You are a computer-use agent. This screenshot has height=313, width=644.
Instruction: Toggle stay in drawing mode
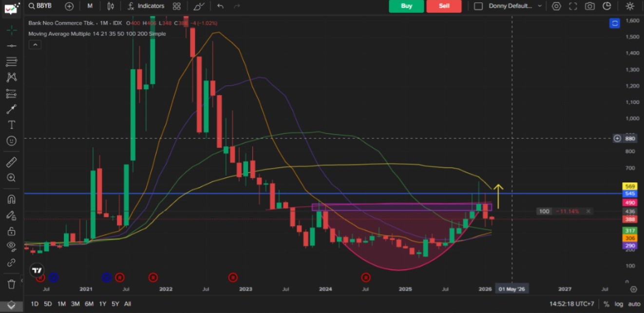tap(12, 215)
